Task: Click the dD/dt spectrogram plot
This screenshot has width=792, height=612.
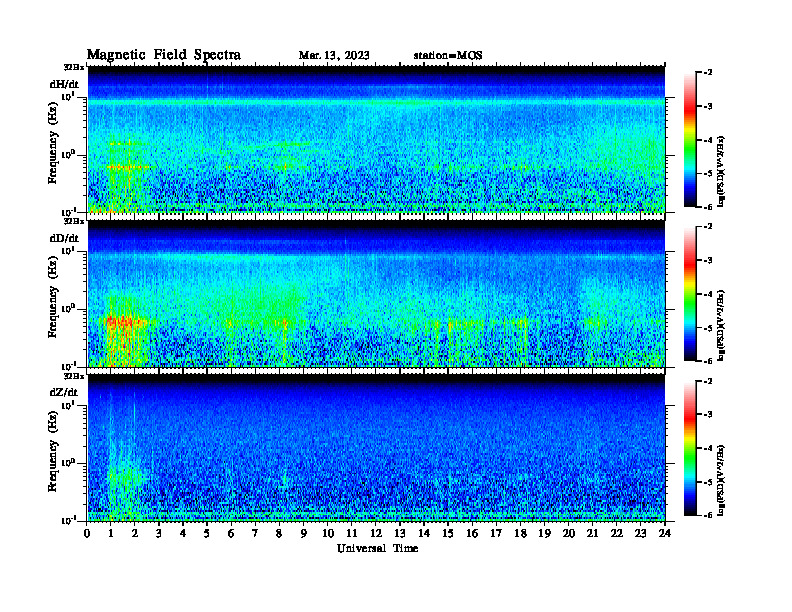Action: pyautogui.click(x=376, y=293)
